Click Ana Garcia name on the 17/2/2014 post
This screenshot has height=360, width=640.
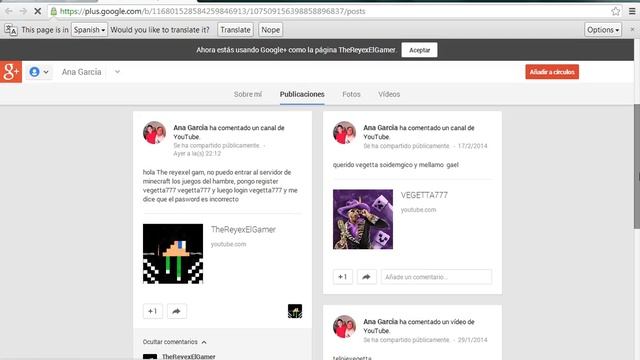[380, 128]
